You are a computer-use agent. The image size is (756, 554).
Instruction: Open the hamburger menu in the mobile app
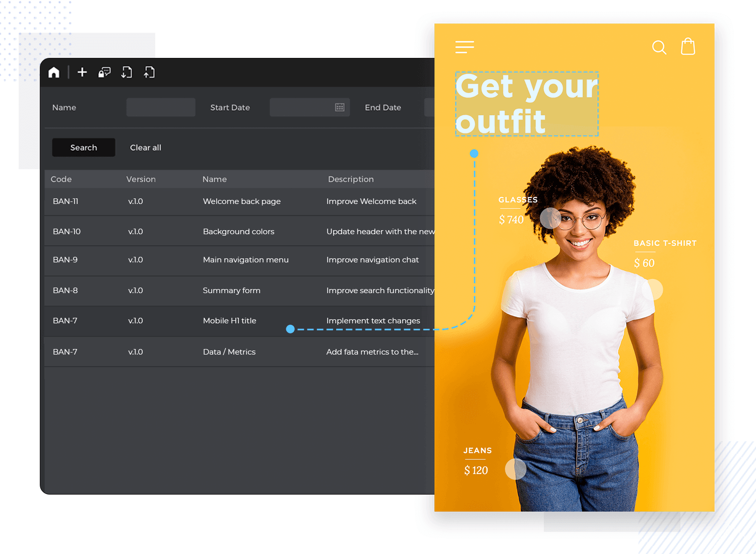[x=465, y=47]
